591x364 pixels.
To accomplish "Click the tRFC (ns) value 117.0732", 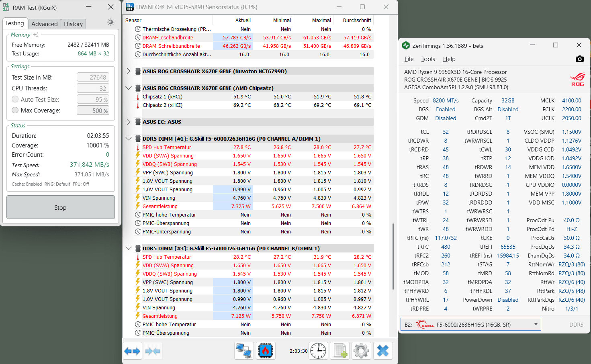I will click(446, 238).
